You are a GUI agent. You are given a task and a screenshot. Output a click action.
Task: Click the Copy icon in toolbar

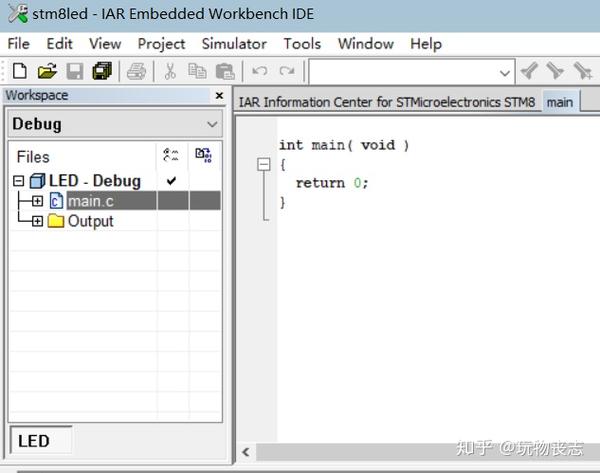click(197, 71)
